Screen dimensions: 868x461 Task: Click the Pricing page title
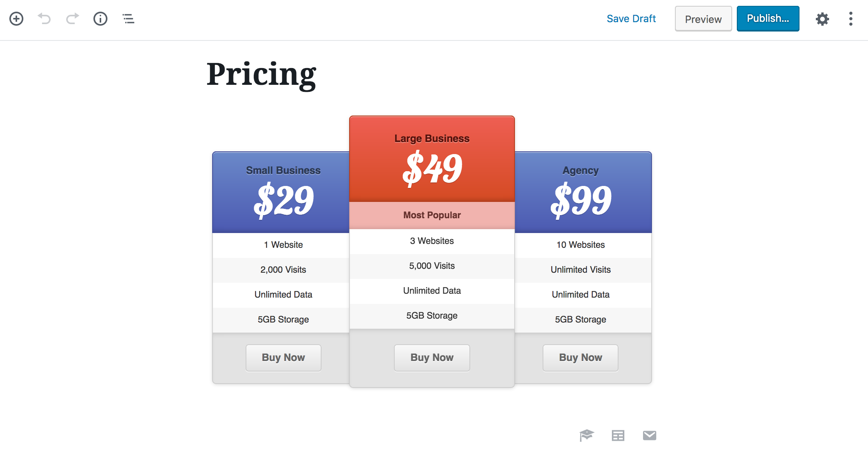coord(261,74)
